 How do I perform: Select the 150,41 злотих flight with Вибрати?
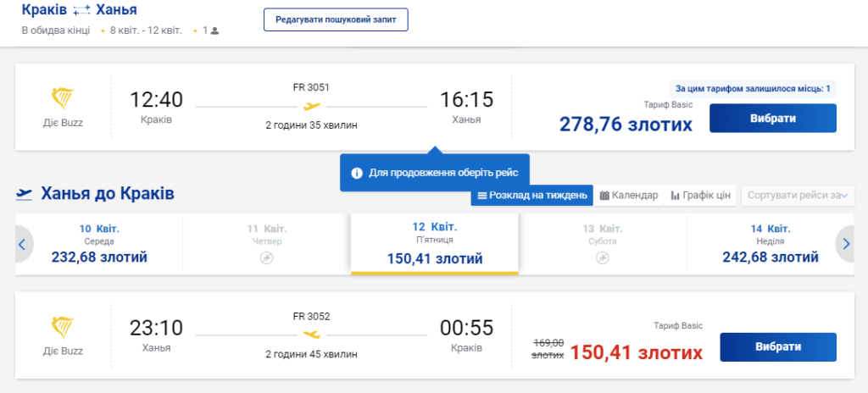coord(778,347)
